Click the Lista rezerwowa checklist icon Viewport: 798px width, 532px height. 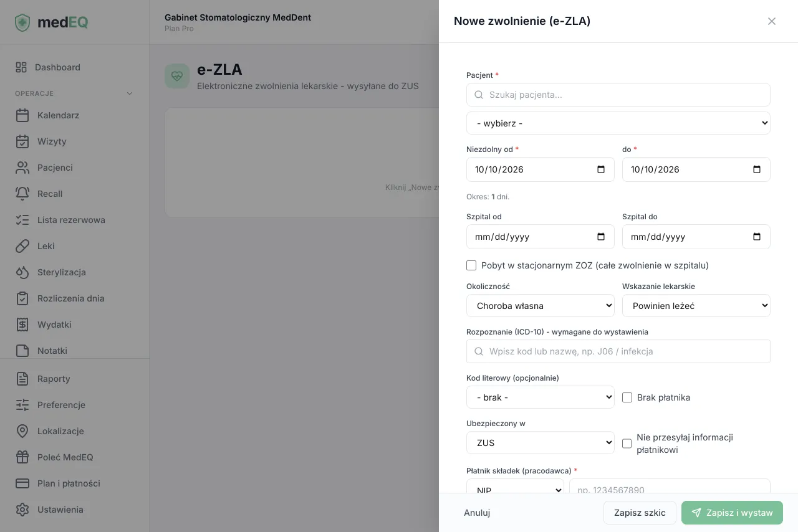point(22,220)
